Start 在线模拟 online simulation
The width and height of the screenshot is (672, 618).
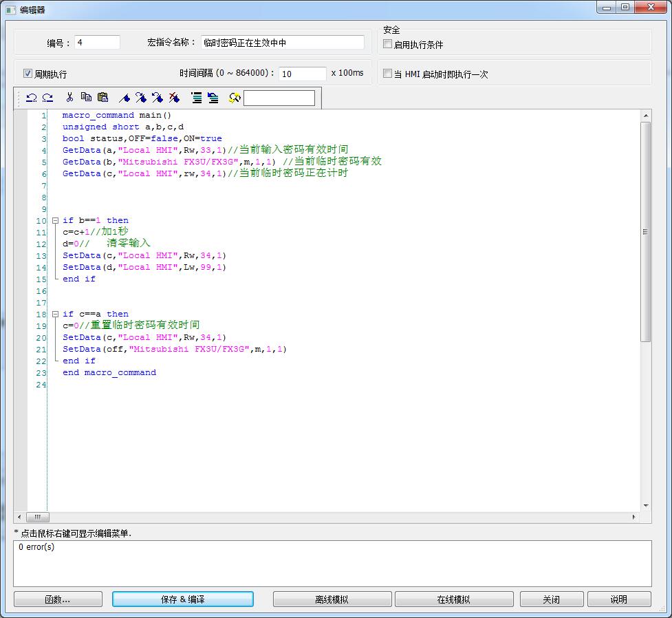[x=453, y=599]
